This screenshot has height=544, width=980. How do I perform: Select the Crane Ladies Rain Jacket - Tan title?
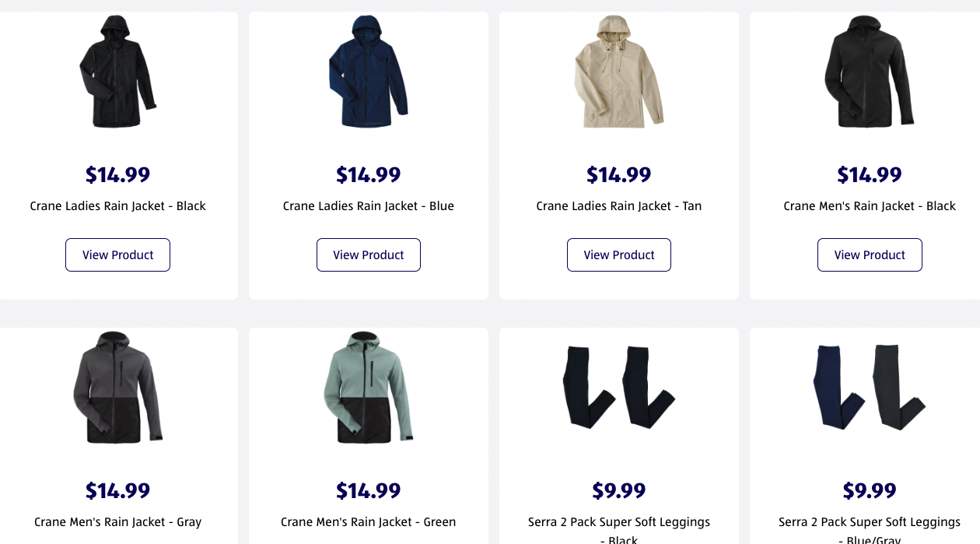click(619, 206)
